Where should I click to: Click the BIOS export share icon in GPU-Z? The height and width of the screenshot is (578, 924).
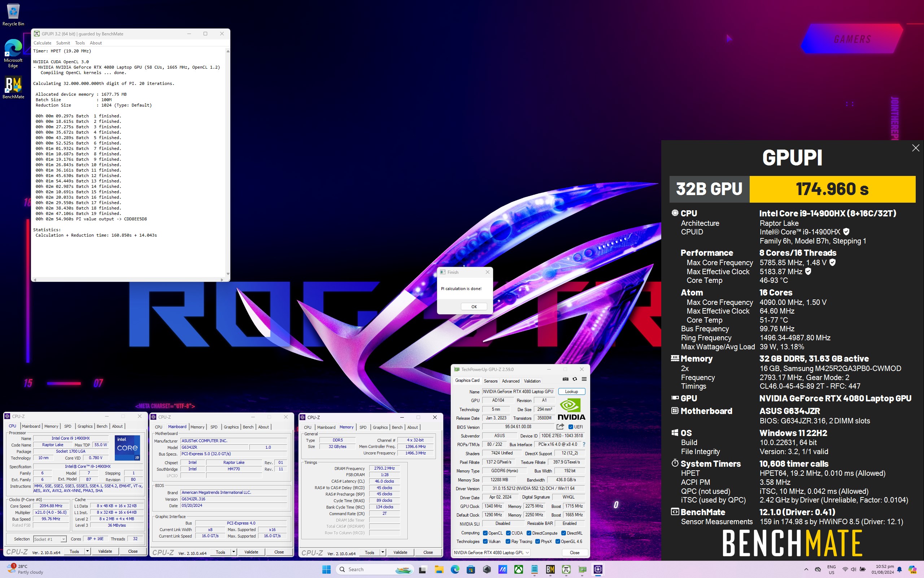point(560,427)
